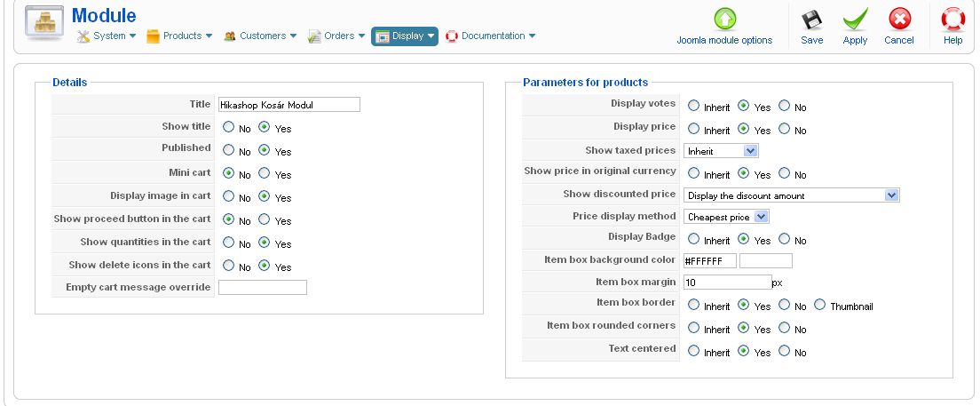Viewport: 980px width, 406px height.
Task: Select Inherit for Display votes
Action: (x=693, y=107)
